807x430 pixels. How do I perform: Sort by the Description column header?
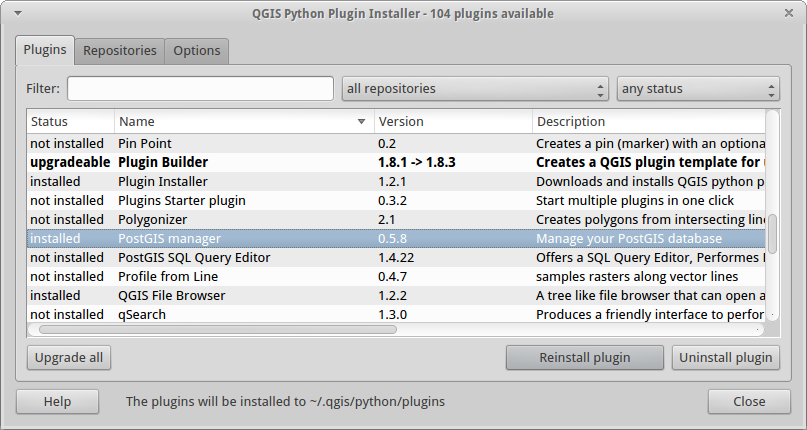(649, 122)
